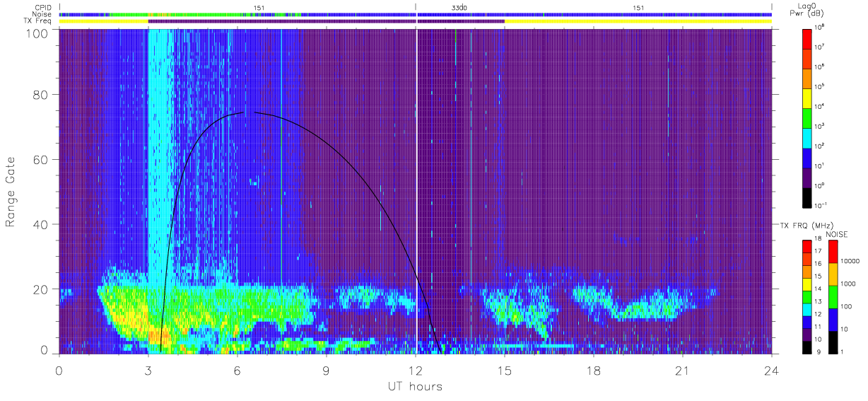Click the '100' tick on Range Gate axis
Viewport: 868px width, 401px height.
[38, 33]
